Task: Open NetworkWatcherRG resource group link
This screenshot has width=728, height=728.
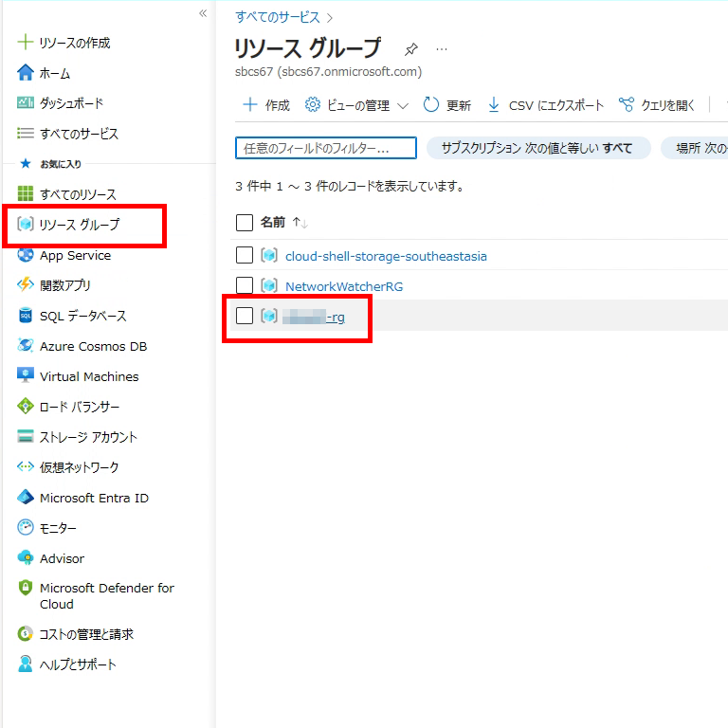Action: pos(344,286)
